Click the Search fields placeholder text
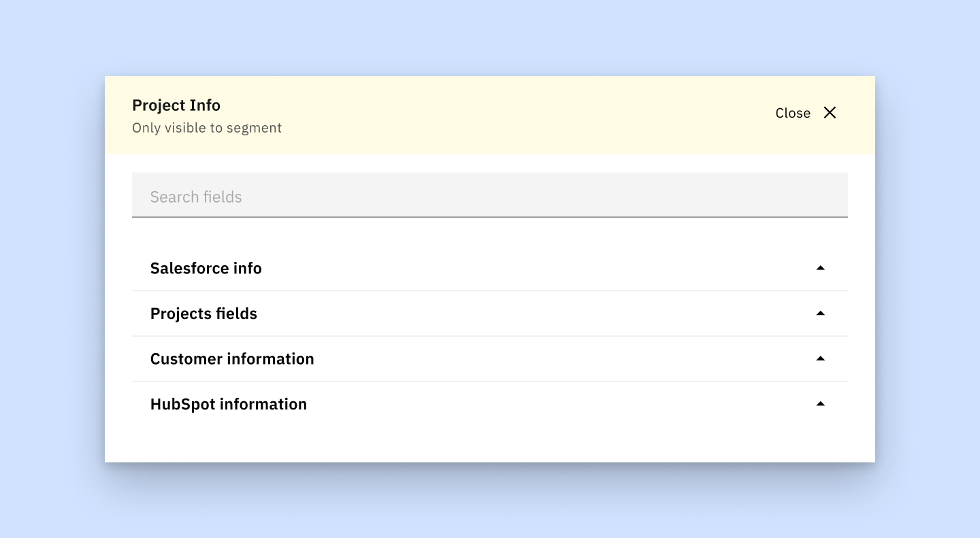The image size is (980, 538). click(x=196, y=197)
